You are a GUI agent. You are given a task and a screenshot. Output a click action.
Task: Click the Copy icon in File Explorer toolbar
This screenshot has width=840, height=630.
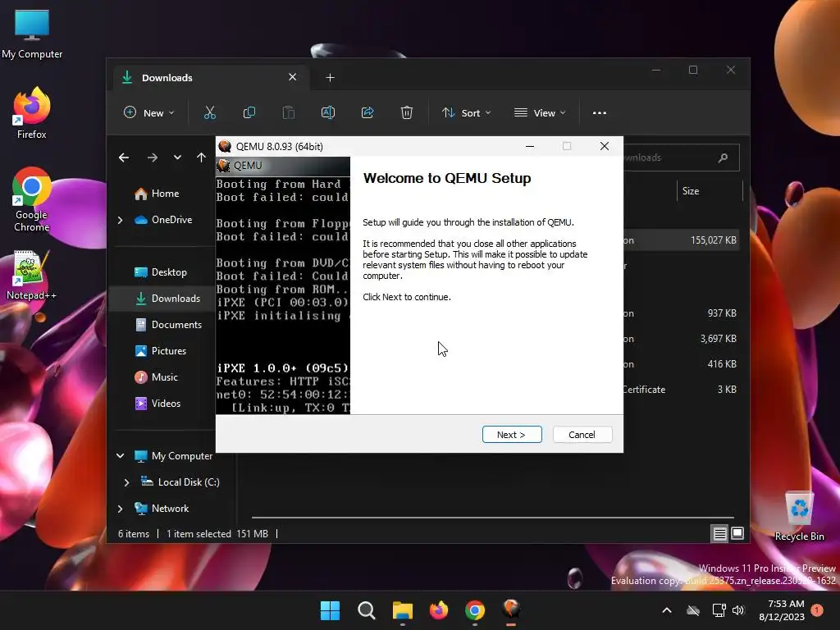coord(249,112)
